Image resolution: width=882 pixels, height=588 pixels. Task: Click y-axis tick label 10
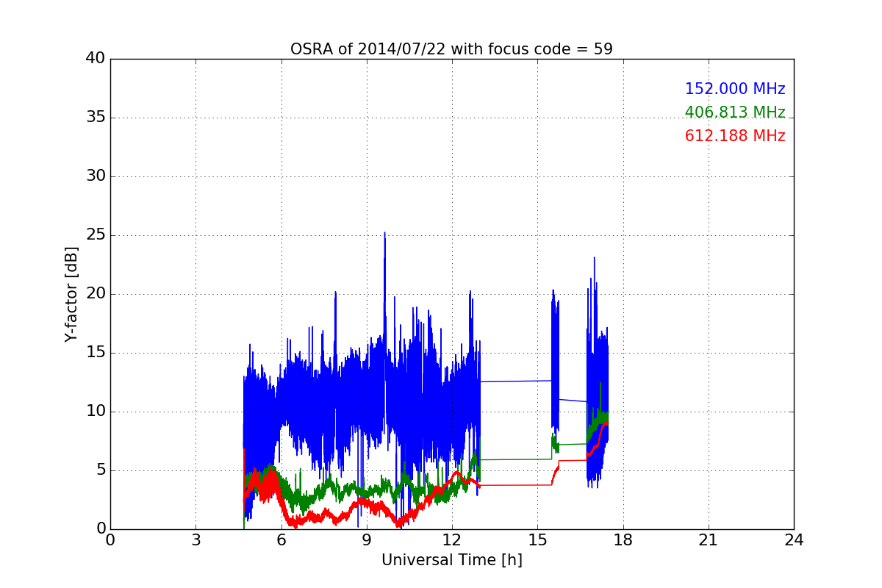(x=96, y=412)
